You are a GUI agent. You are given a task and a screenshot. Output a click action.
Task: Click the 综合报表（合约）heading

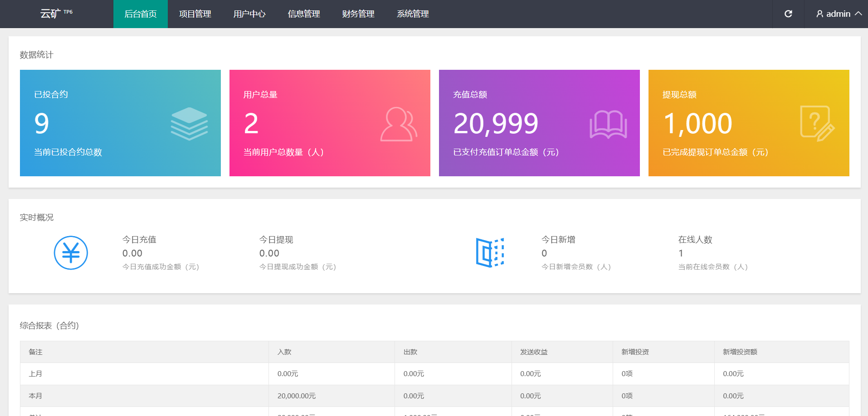coord(49,325)
